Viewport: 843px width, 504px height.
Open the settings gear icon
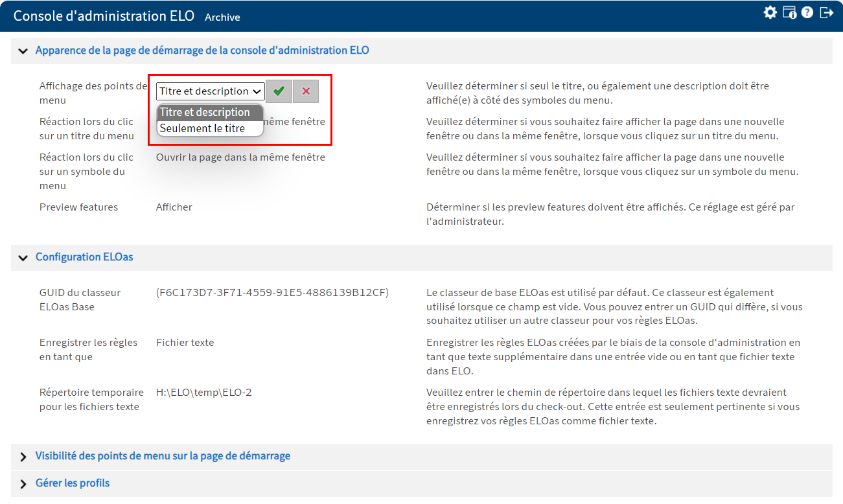point(770,12)
